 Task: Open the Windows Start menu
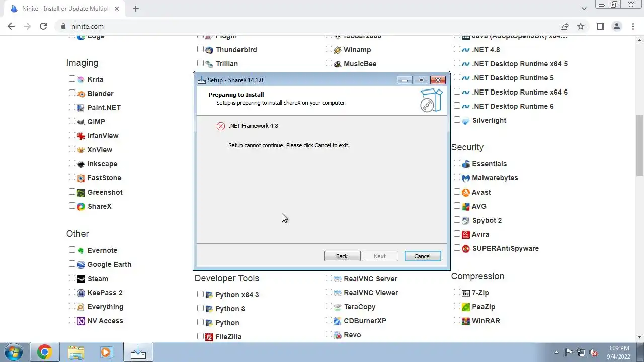(x=13, y=352)
